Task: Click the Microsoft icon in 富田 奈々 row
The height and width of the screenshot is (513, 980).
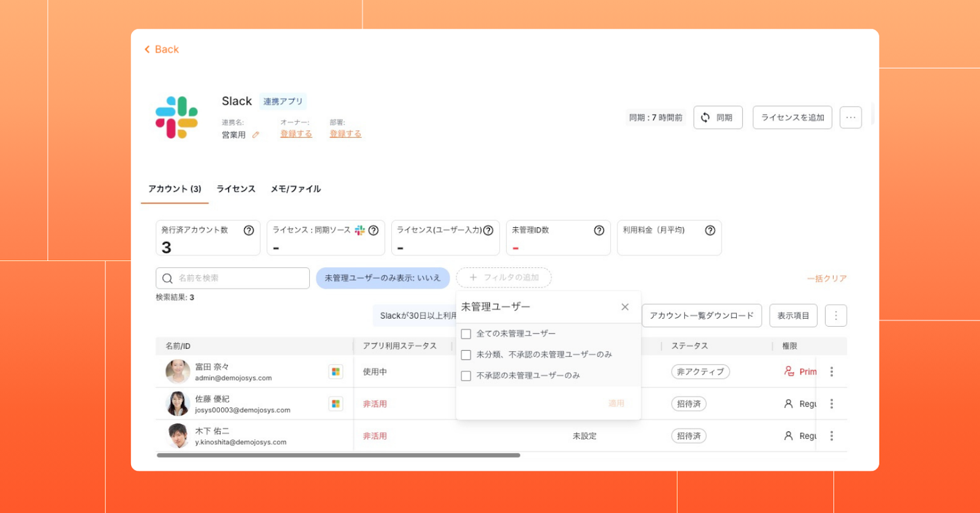Action: (x=336, y=372)
